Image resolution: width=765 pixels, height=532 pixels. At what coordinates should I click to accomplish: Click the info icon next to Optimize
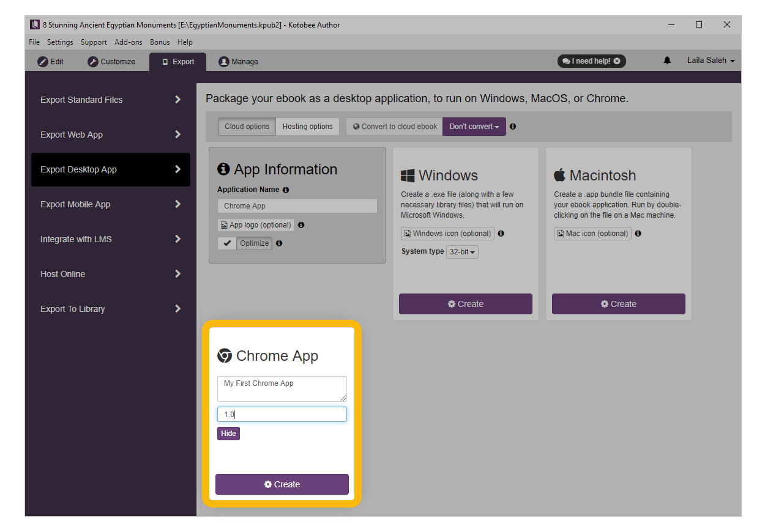click(x=279, y=243)
